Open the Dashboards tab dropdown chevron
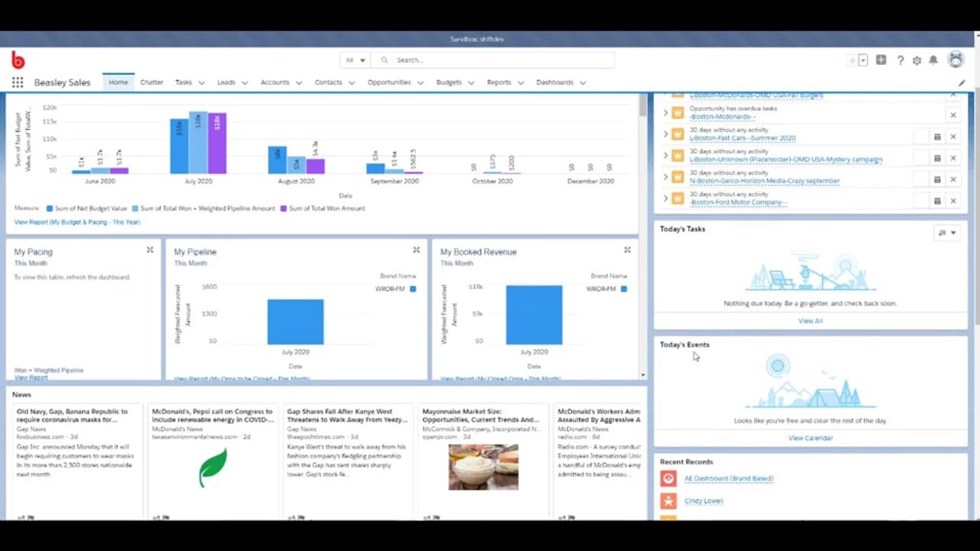This screenshot has width=980, height=551. pos(583,83)
